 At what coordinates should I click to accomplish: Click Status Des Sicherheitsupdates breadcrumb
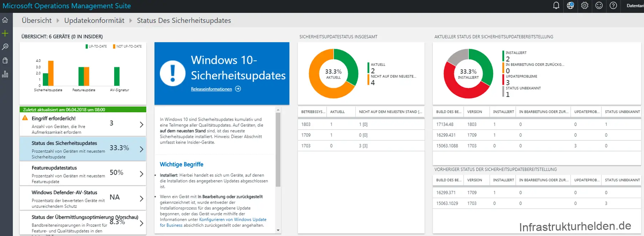184,20
